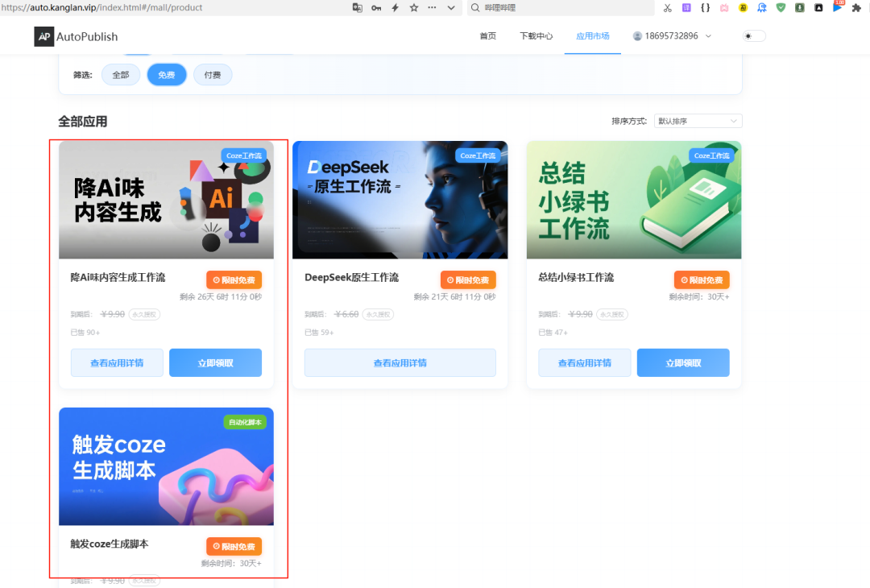Image resolution: width=870 pixels, height=588 pixels.
Task: Claim 降Ai味内容生成工作流 with 立即领取
Action: pos(215,362)
